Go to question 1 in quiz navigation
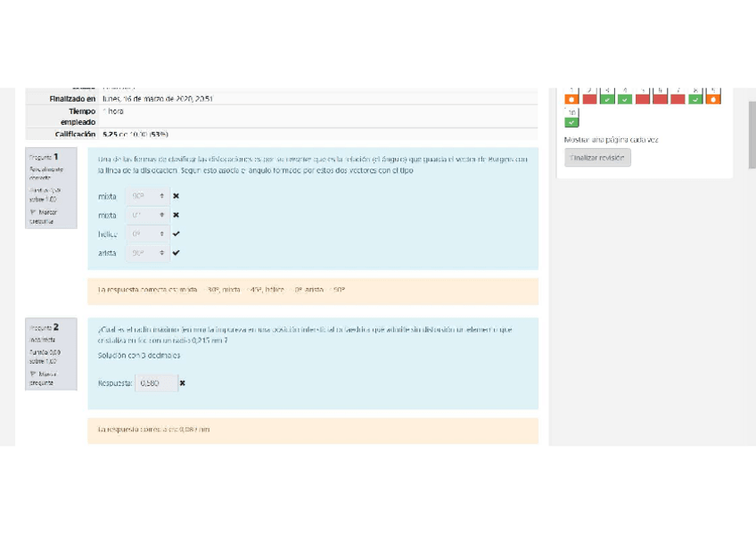This screenshot has height=534, width=756. [x=571, y=95]
